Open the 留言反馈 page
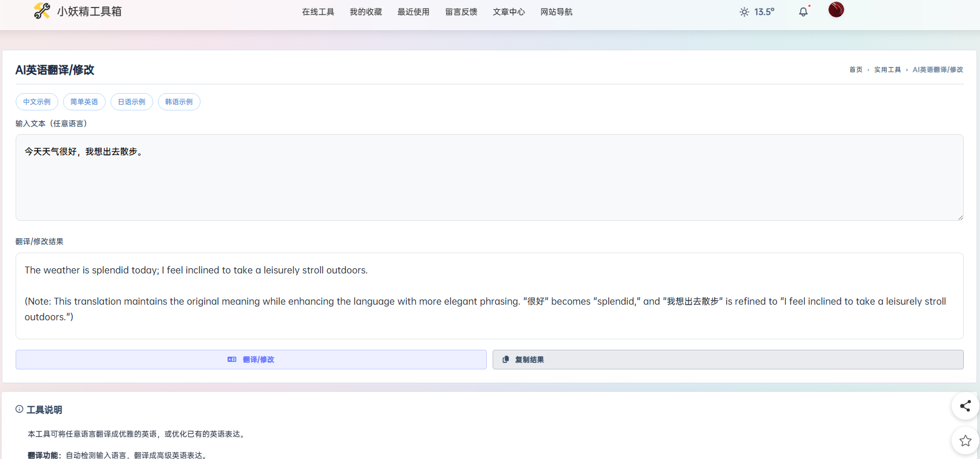Viewport: 980px width, 459px height. 461,12
